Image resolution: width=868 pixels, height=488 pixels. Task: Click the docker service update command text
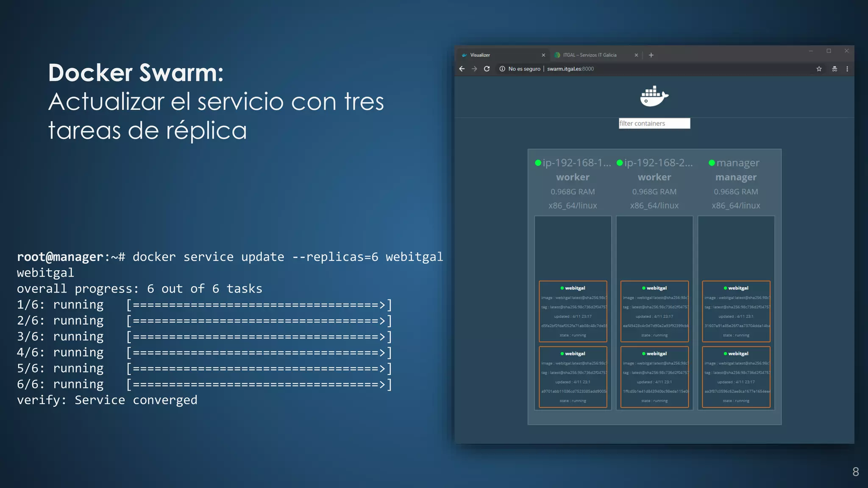coord(288,257)
